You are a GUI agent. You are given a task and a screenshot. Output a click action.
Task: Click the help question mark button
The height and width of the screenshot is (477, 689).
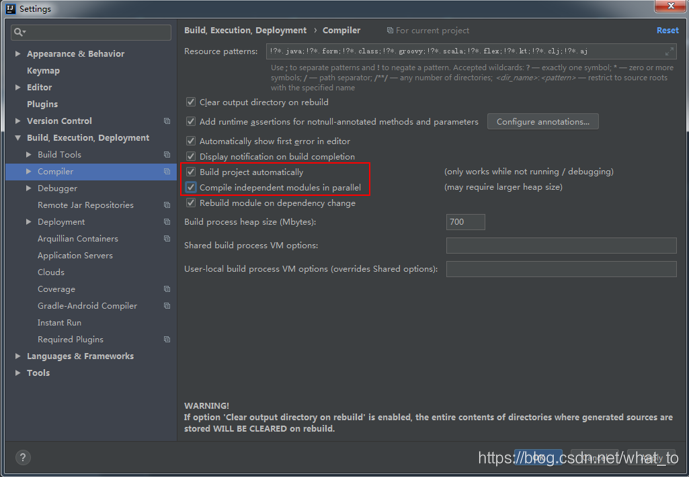point(23,458)
